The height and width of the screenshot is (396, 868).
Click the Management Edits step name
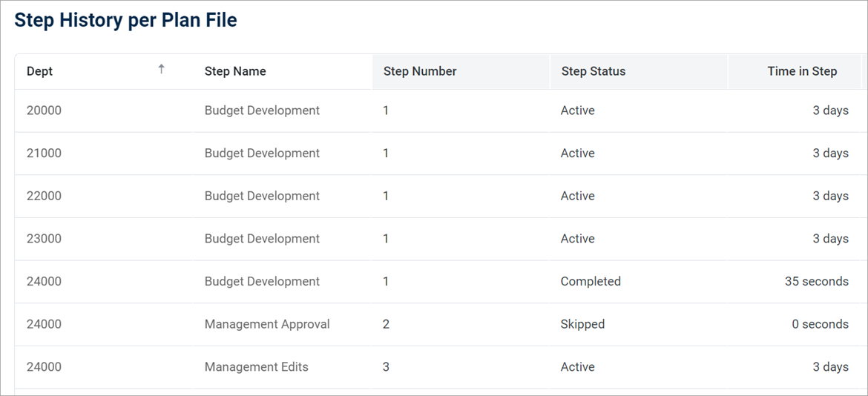(x=257, y=367)
